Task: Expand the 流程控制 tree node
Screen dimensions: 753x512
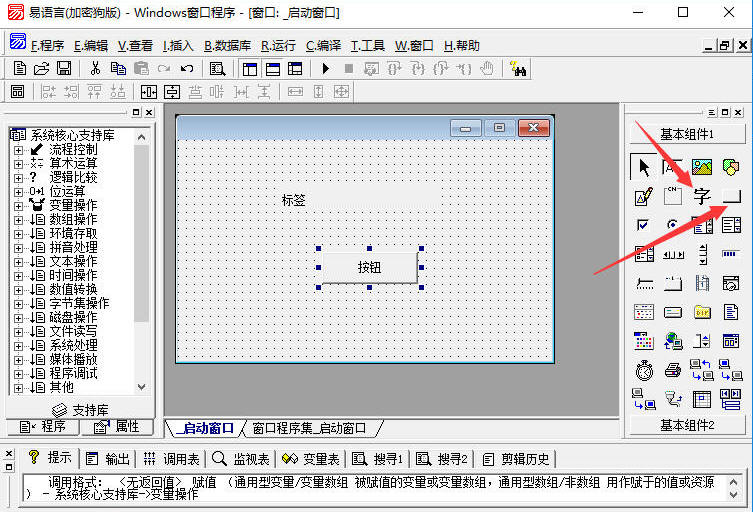Action: tap(18, 149)
